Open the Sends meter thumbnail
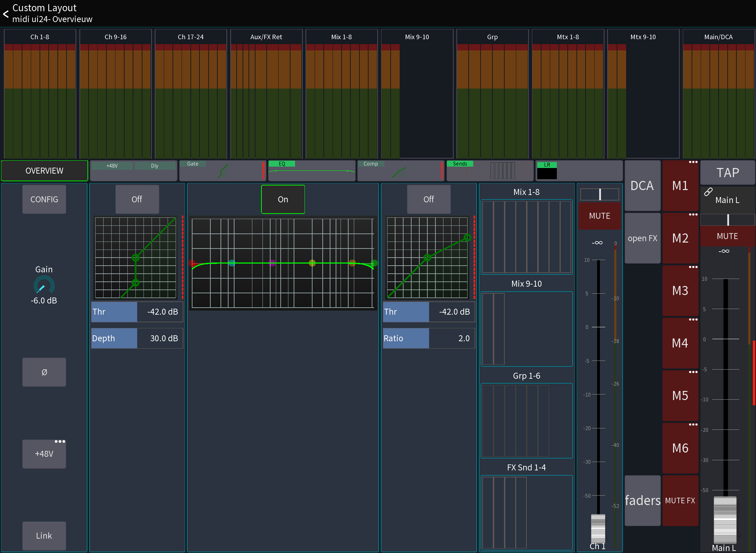This screenshot has width=756, height=553. (490, 170)
